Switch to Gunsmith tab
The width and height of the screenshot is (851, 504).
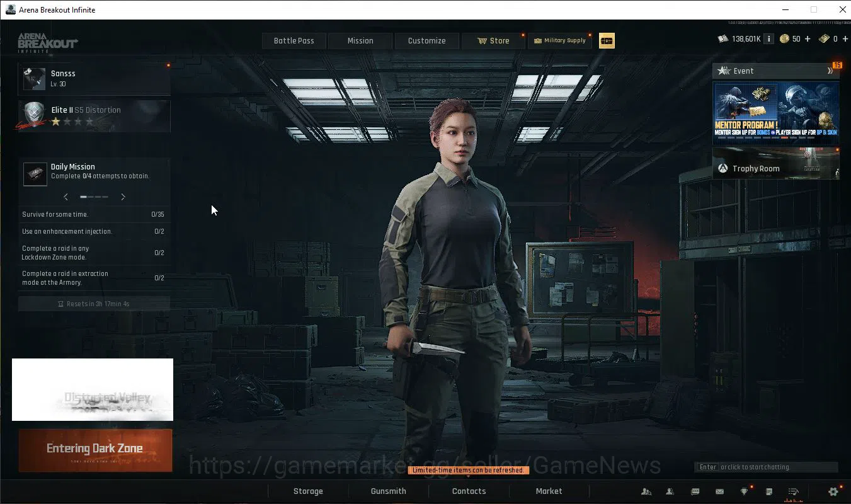pyautogui.click(x=388, y=491)
